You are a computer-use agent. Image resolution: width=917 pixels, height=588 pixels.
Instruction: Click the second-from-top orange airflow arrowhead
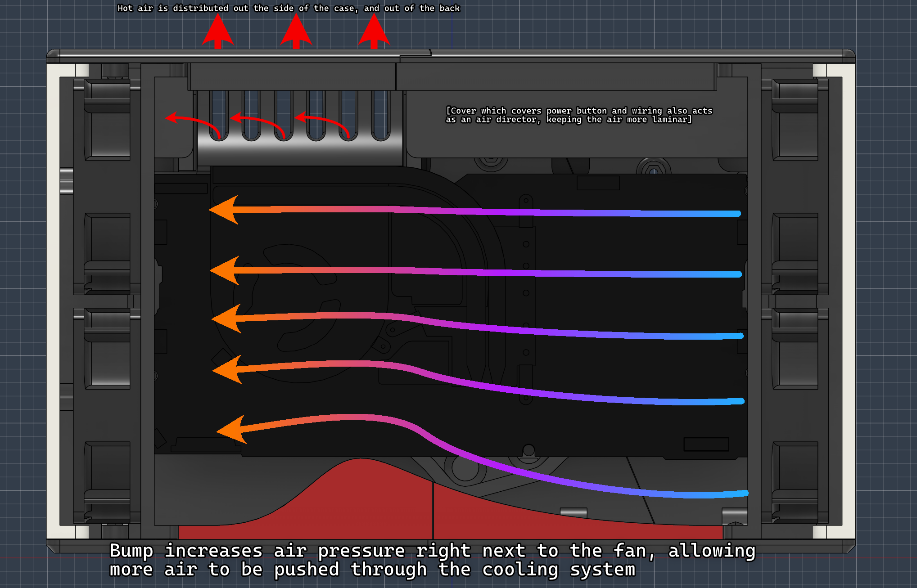(227, 270)
